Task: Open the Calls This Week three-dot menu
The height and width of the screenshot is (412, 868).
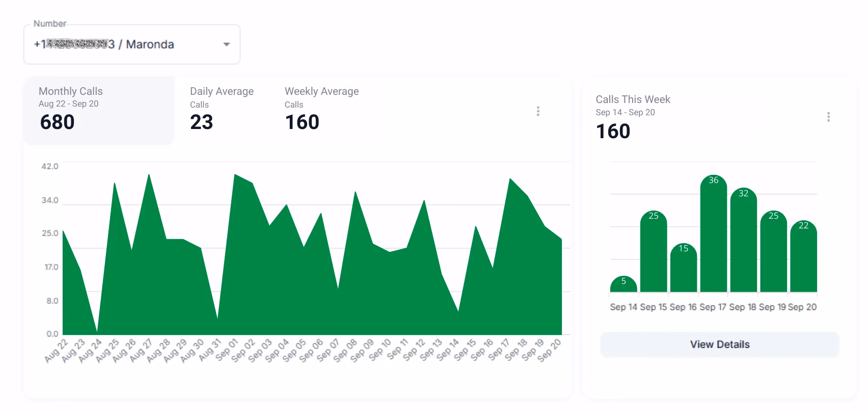Action: point(828,117)
